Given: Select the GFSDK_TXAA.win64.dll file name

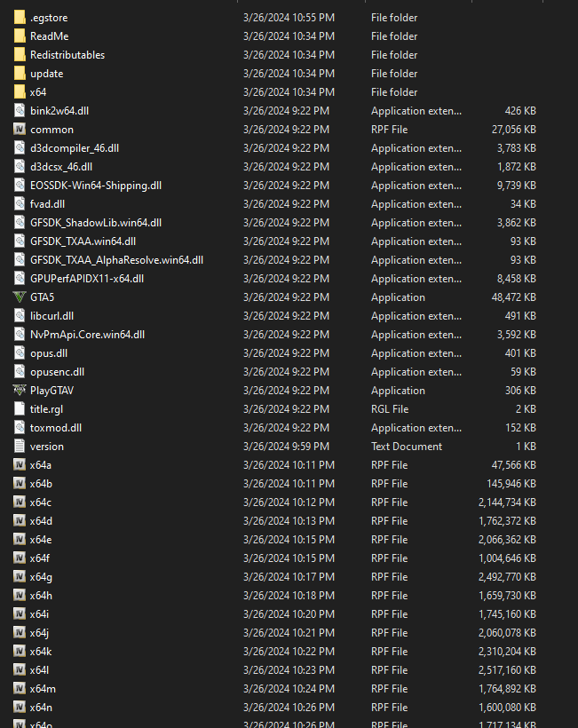Looking at the screenshot, I should pyautogui.click(x=83, y=241).
